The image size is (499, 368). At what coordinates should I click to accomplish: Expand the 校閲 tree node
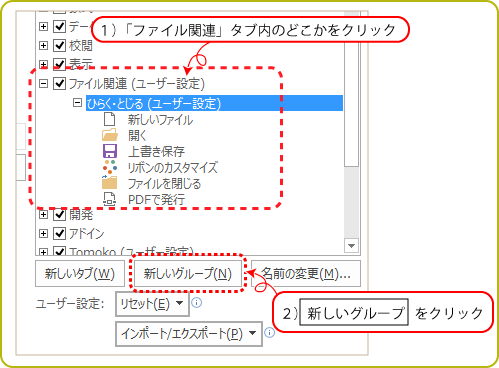(43, 45)
